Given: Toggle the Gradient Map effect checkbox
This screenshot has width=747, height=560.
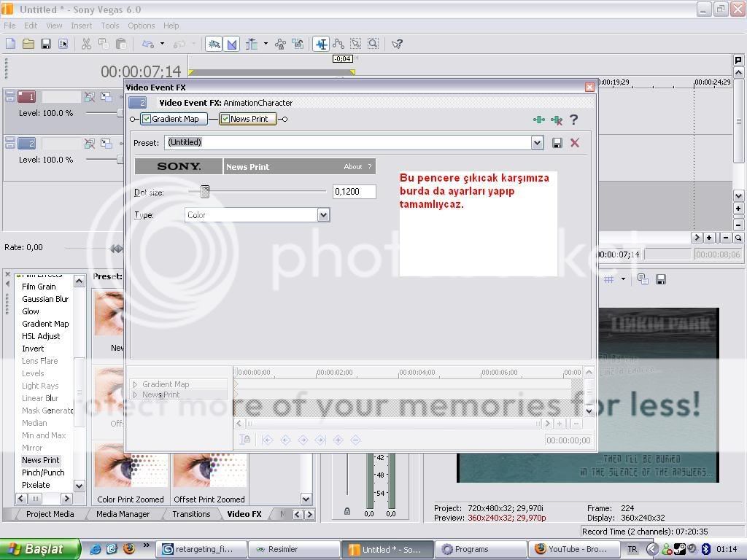Looking at the screenshot, I should (147, 119).
